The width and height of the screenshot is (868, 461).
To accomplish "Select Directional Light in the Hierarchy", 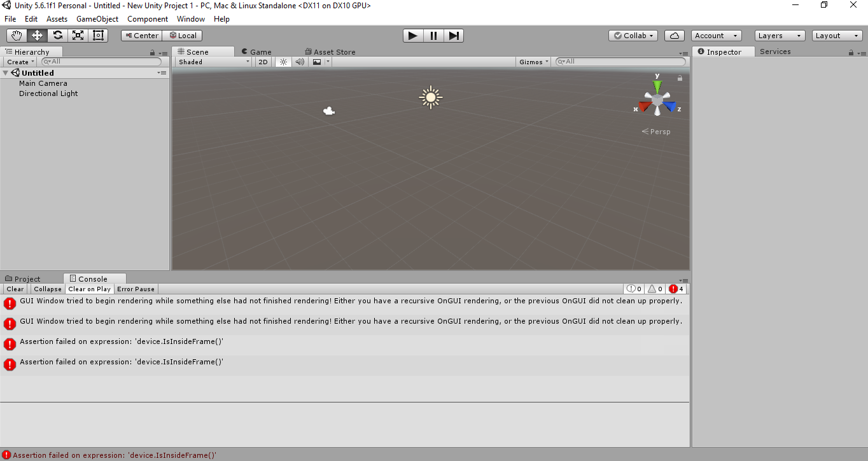I will [48, 93].
